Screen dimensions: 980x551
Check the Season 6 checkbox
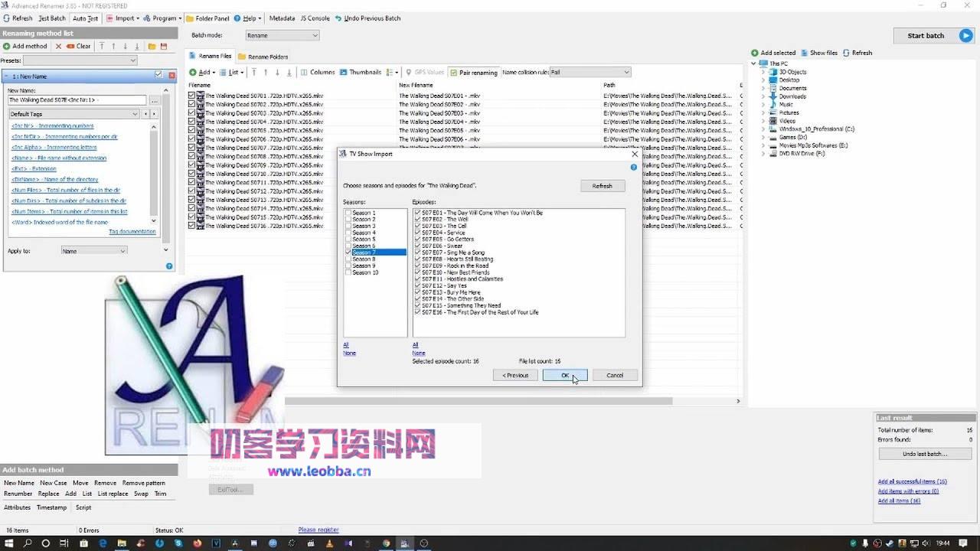pos(348,246)
